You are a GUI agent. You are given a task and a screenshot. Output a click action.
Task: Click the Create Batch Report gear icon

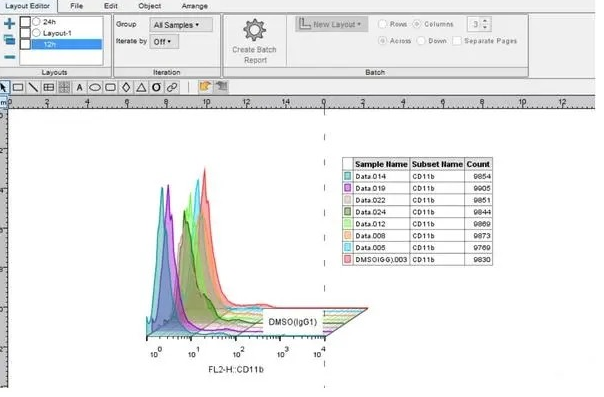click(254, 30)
